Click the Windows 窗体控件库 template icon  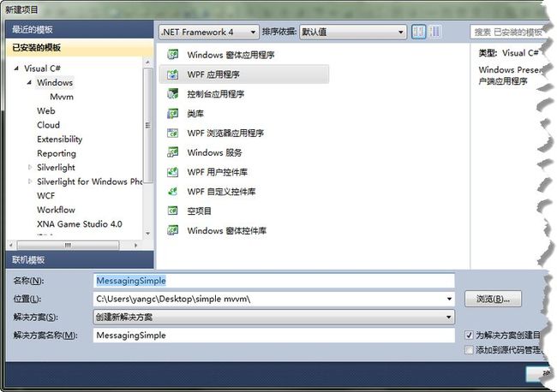pos(172,230)
